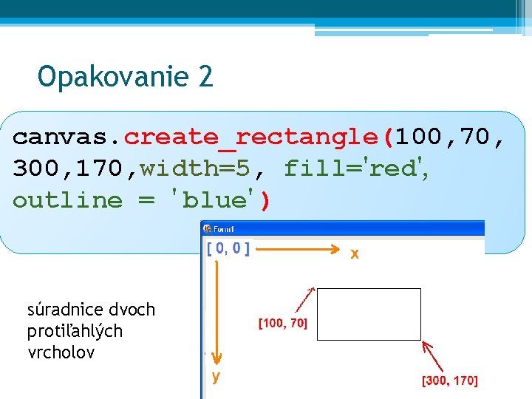Click the '100,70,' coordinates in code
Image resolution: width=532 pixels, height=399 pixels.
tap(449, 137)
